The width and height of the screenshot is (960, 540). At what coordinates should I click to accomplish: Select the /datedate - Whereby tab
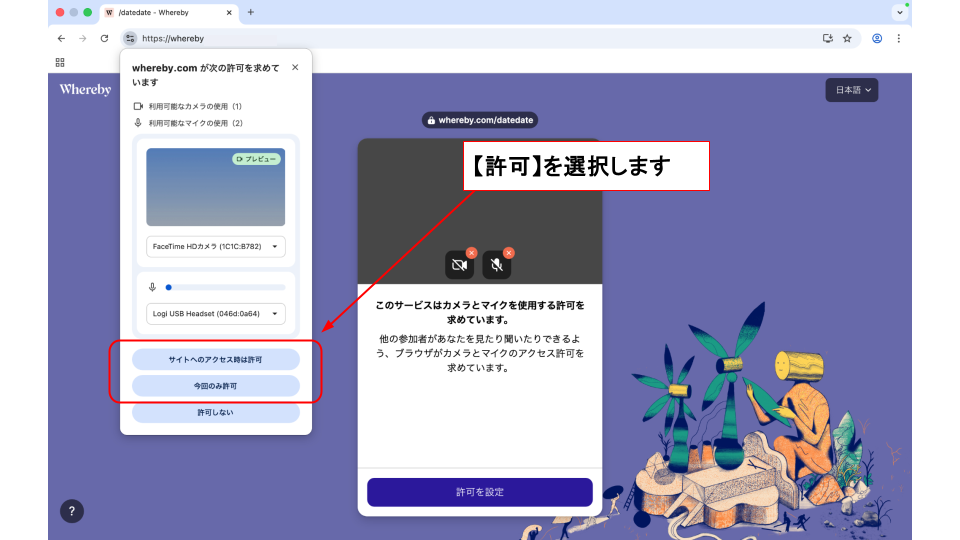click(165, 12)
